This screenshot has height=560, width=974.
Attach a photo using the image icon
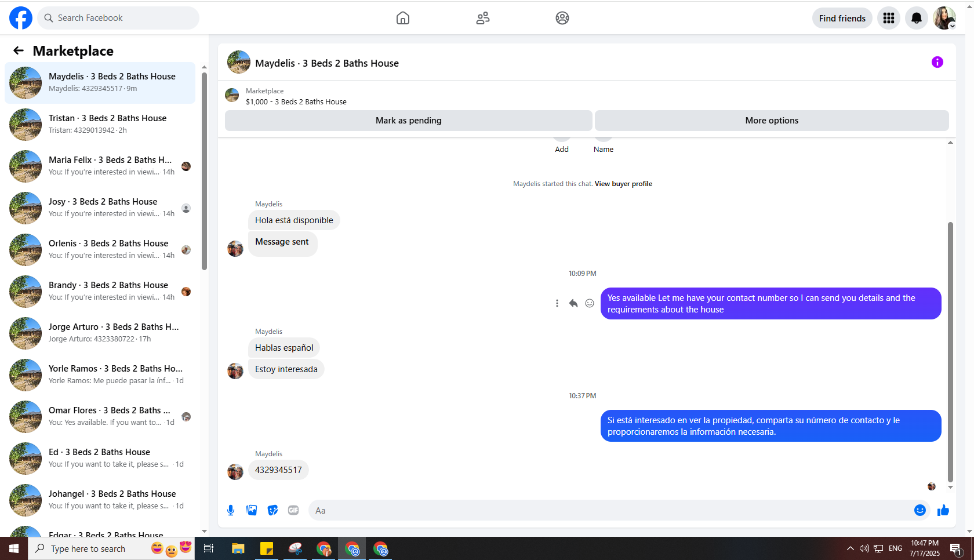tap(252, 510)
